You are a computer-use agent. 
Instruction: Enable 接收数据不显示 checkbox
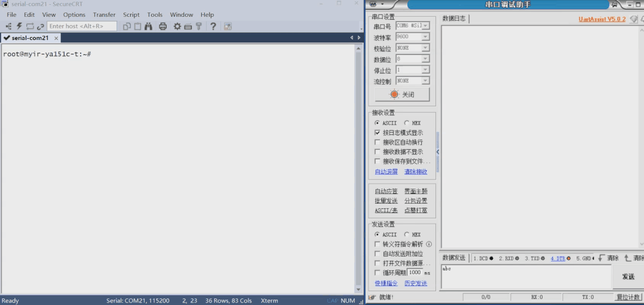click(x=378, y=152)
